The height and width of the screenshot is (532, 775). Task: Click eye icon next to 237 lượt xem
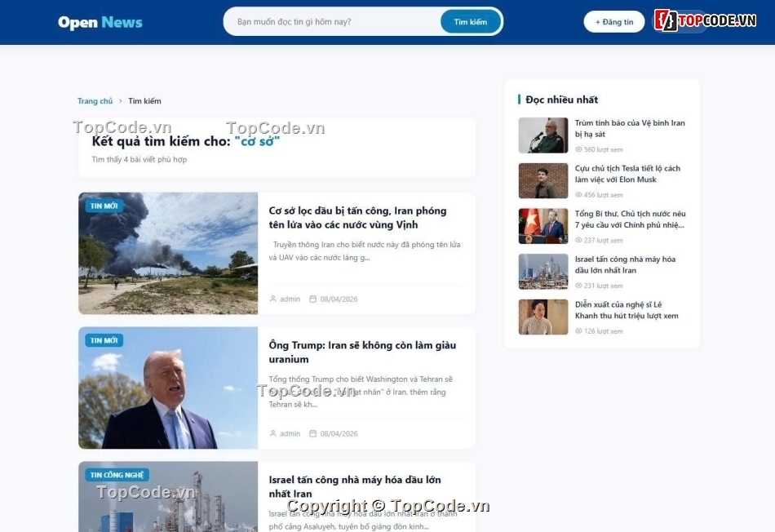pos(578,240)
